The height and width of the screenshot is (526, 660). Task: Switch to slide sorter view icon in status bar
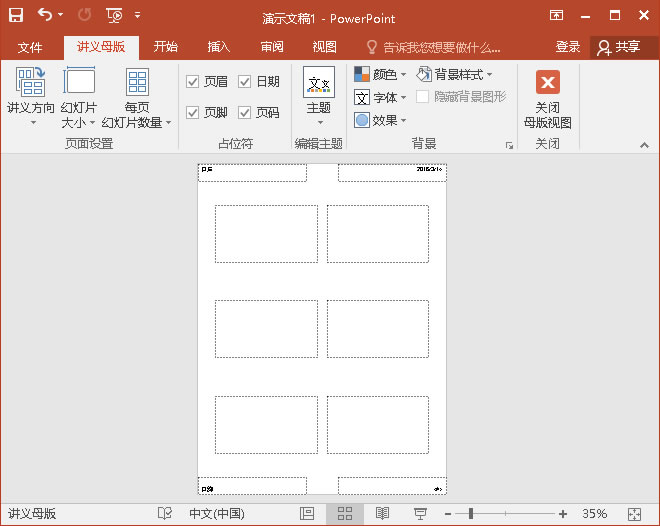345,513
